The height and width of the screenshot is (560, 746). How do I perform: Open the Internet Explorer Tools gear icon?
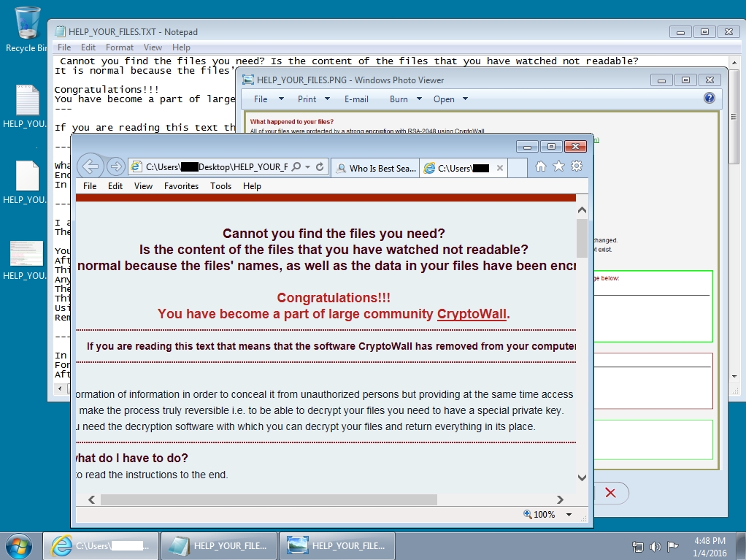(577, 166)
